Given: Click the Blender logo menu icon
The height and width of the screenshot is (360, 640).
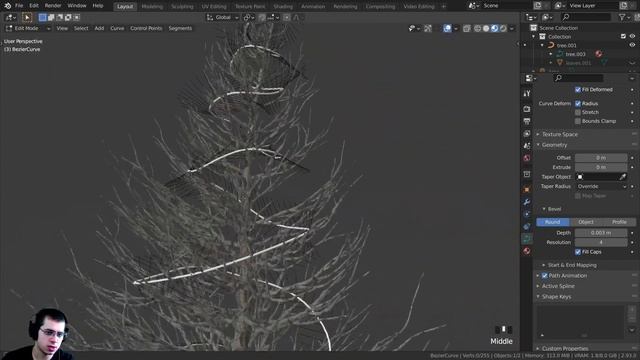Looking at the screenshot, I should [7, 6].
